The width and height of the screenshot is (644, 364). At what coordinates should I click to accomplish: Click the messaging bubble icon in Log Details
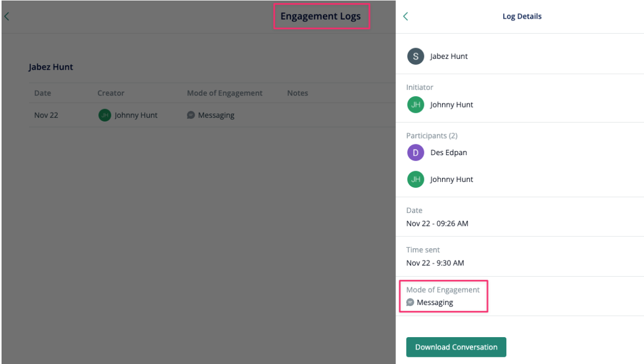coord(410,302)
